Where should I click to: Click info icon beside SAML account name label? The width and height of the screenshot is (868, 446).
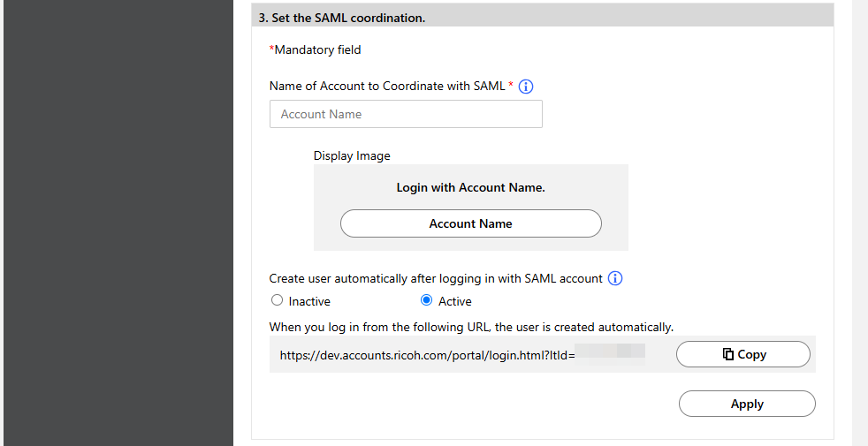click(x=526, y=87)
